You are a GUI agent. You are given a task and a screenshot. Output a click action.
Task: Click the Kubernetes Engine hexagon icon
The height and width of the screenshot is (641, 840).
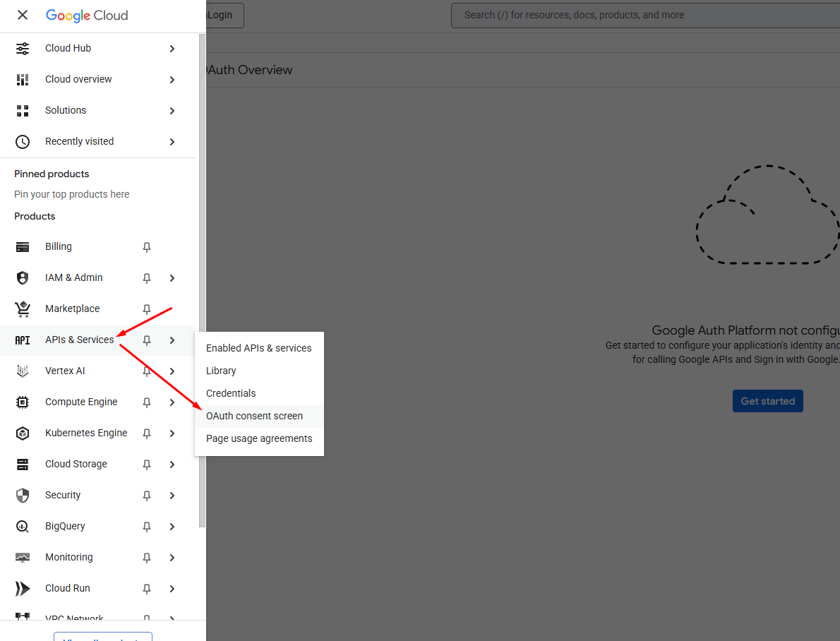coord(23,433)
